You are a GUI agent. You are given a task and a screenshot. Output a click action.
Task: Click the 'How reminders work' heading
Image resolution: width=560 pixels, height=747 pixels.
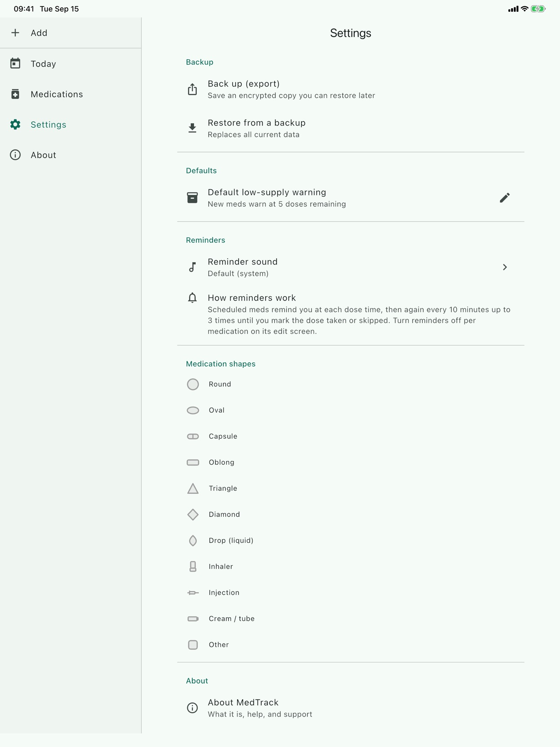252,298
